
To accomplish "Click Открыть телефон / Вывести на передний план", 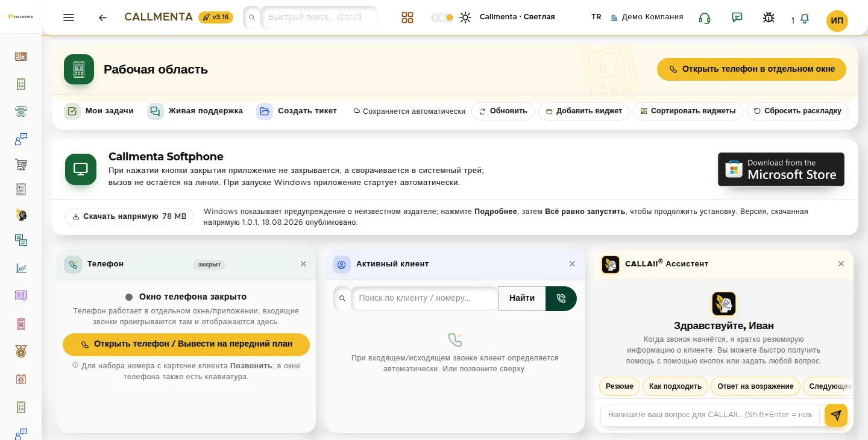I will pos(186,344).
